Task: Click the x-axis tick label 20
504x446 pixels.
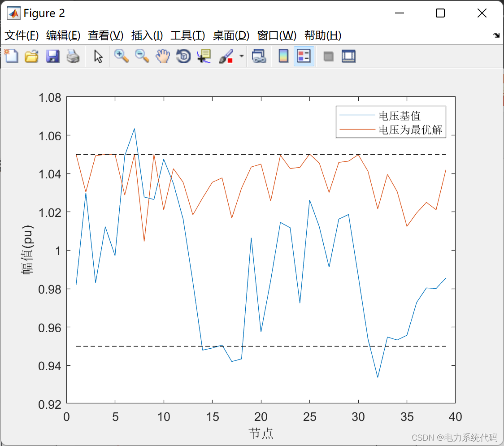Action: tap(261, 417)
